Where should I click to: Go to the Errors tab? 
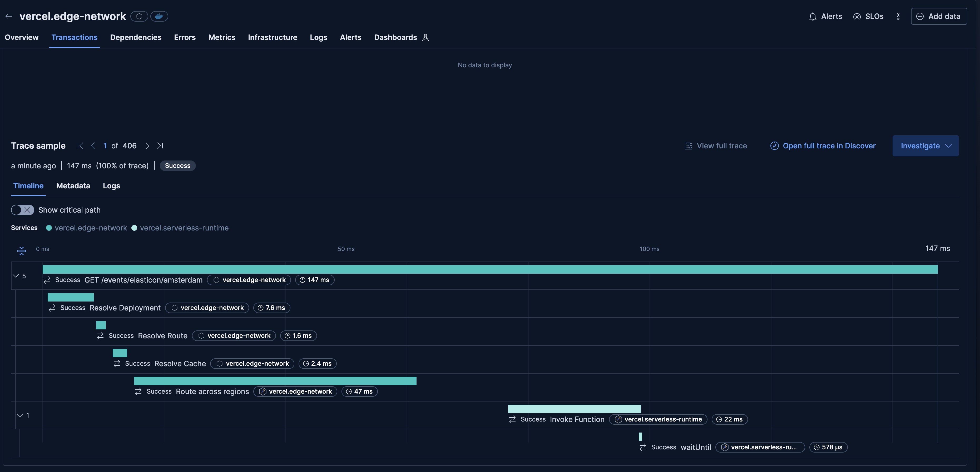click(185, 38)
